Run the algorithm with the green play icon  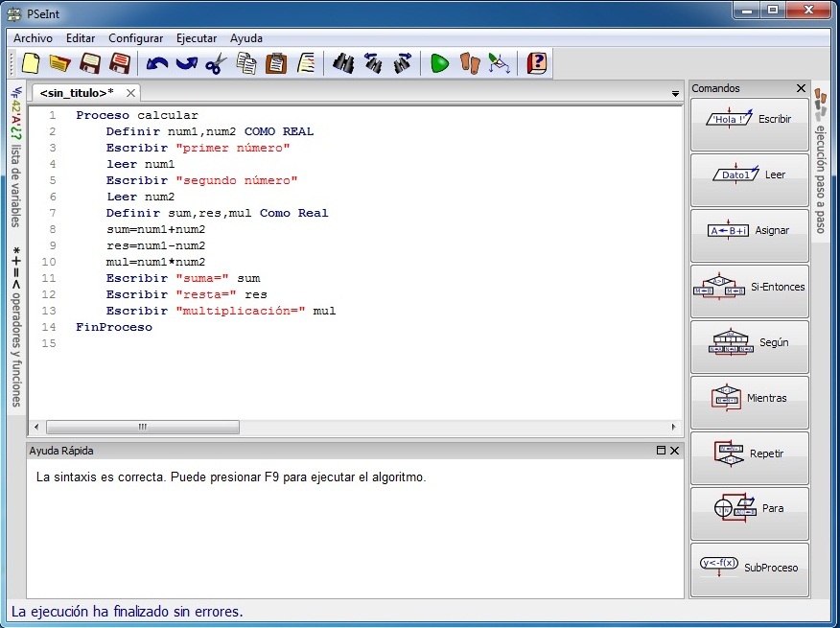click(x=439, y=63)
